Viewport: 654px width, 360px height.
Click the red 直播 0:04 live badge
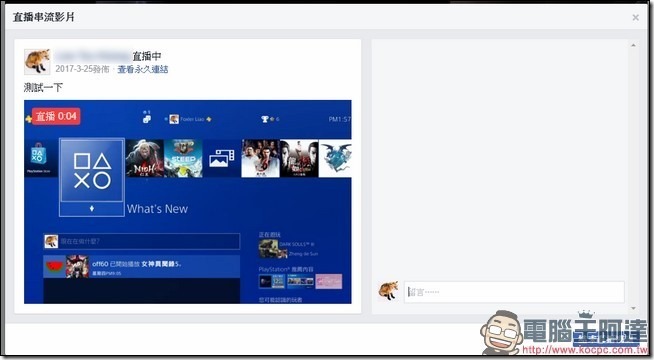pyautogui.click(x=56, y=116)
